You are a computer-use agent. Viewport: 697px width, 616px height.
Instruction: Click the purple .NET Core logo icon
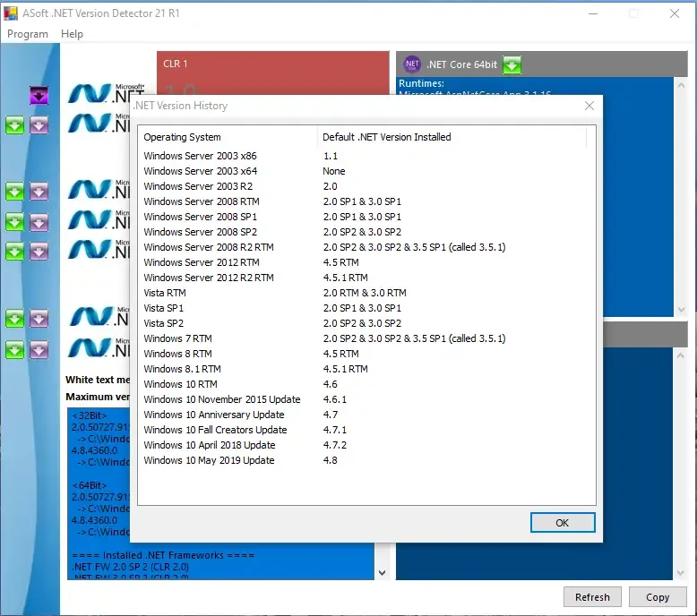click(x=412, y=64)
